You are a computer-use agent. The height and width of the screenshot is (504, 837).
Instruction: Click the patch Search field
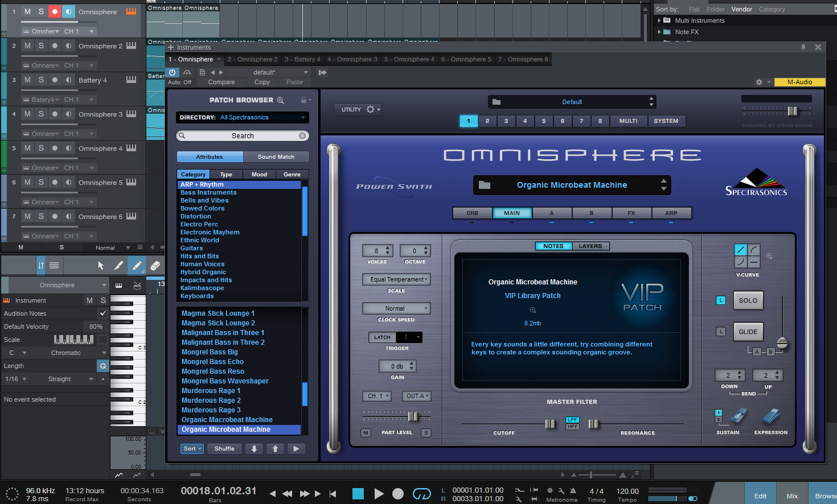click(x=243, y=136)
